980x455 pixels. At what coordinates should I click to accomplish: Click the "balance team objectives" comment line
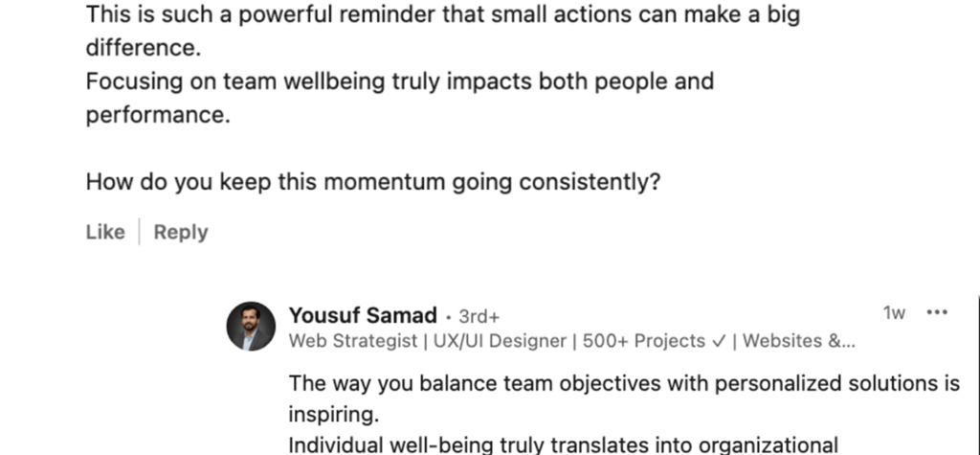click(x=624, y=384)
